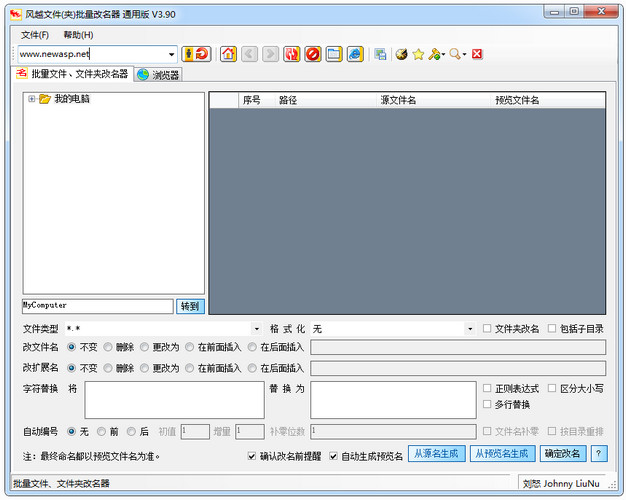Click the 确定改名 button

click(x=562, y=454)
